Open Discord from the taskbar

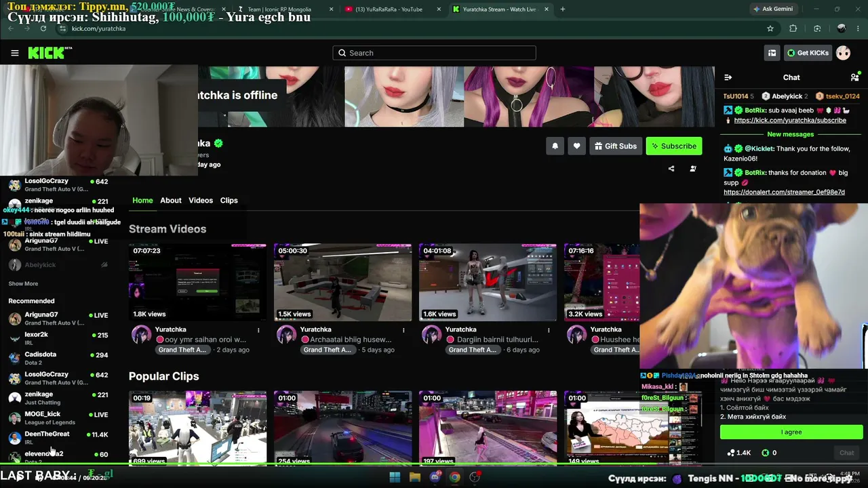click(435, 477)
